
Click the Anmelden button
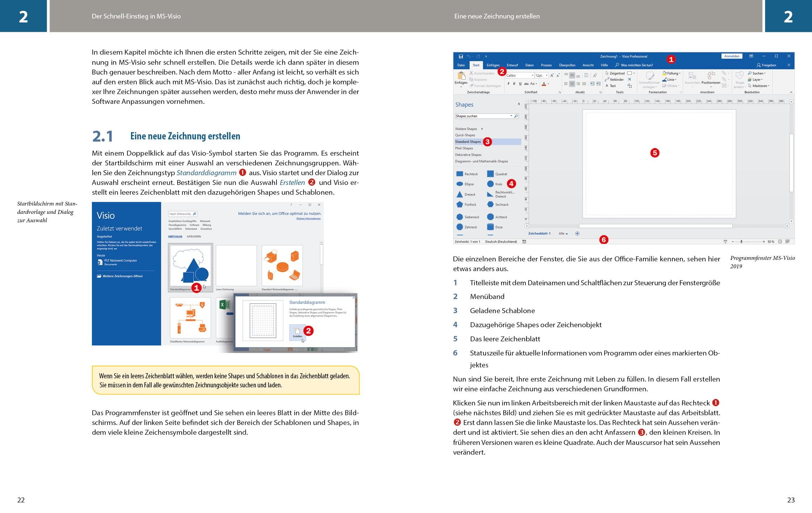pyautogui.click(x=732, y=56)
